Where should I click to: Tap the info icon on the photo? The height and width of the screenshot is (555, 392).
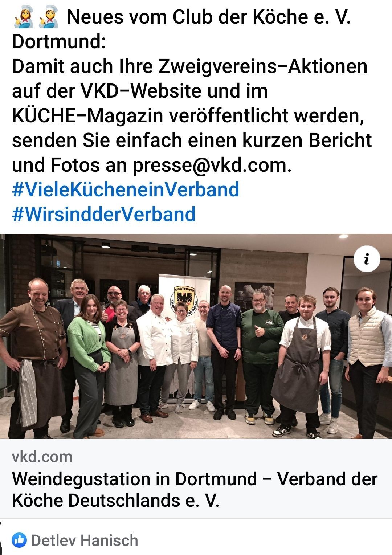(x=367, y=259)
